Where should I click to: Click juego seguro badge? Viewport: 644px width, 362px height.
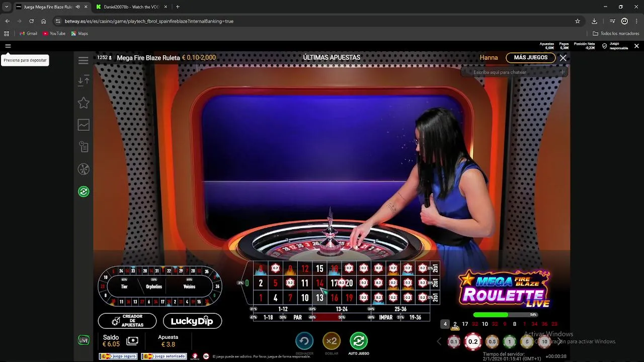click(118, 356)
